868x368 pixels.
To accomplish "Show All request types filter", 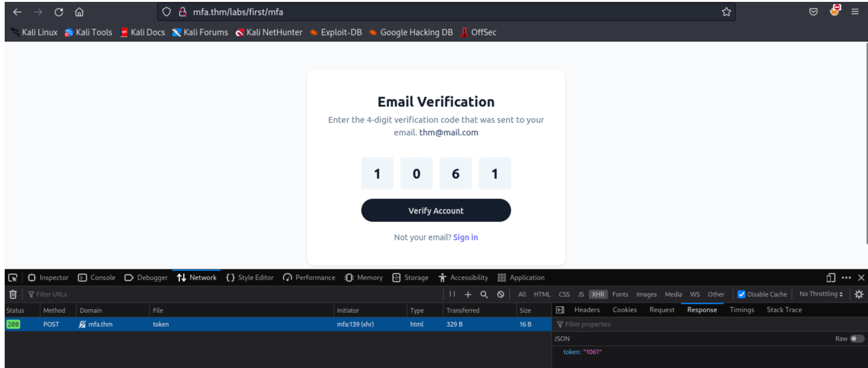I will (522, 295).
